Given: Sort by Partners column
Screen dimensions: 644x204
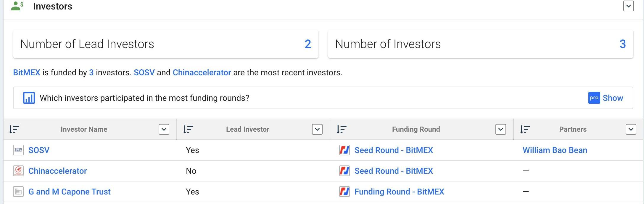Looking at the screenshot, I should pos(525,129).
